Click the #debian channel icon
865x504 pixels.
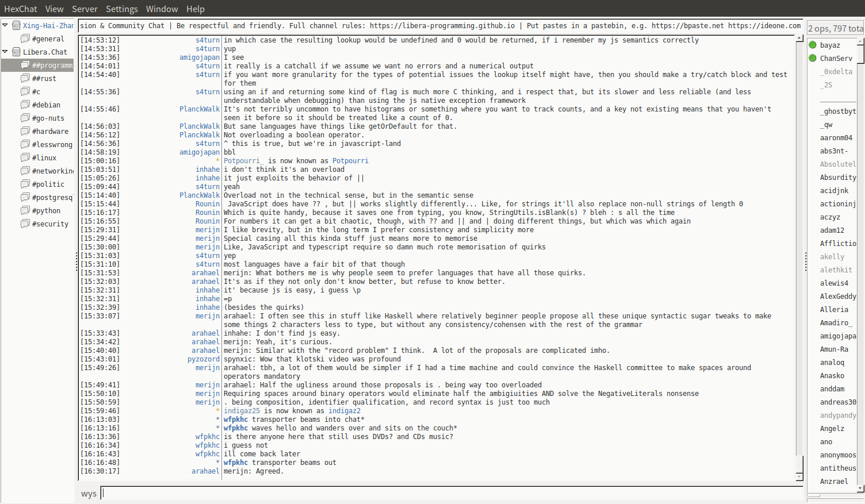(x=25, y=105)
